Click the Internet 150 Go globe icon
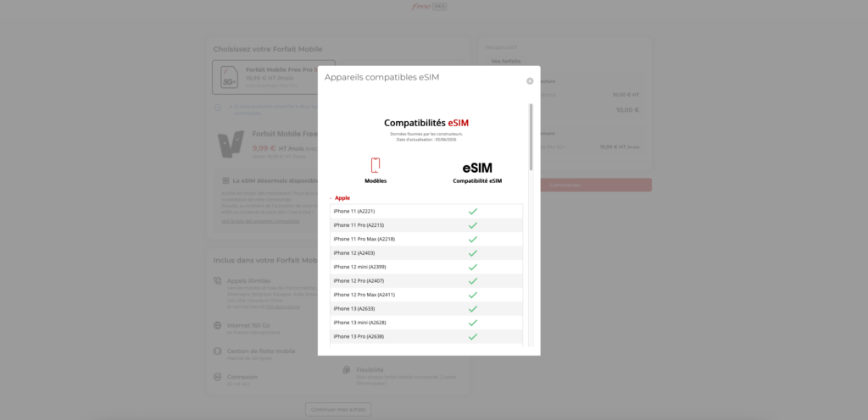The image size is (868, 420). click(218, 325)
